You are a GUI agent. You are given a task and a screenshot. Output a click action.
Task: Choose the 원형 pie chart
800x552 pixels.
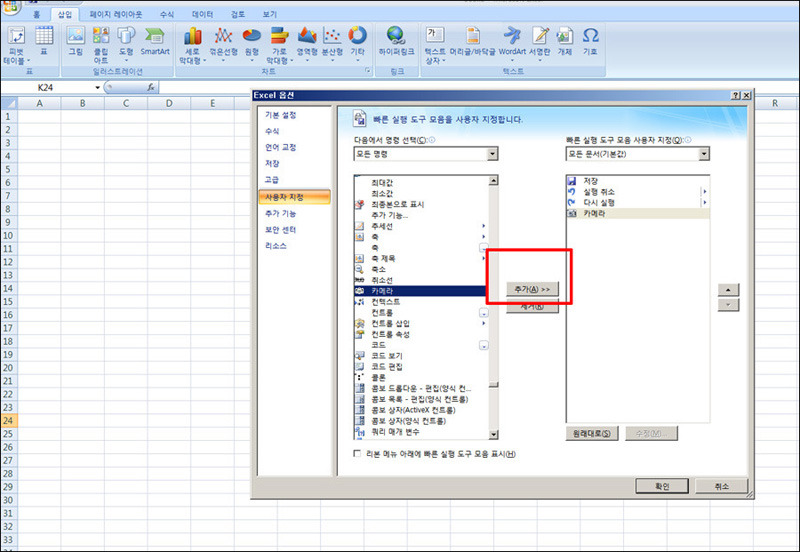point(252,44)
